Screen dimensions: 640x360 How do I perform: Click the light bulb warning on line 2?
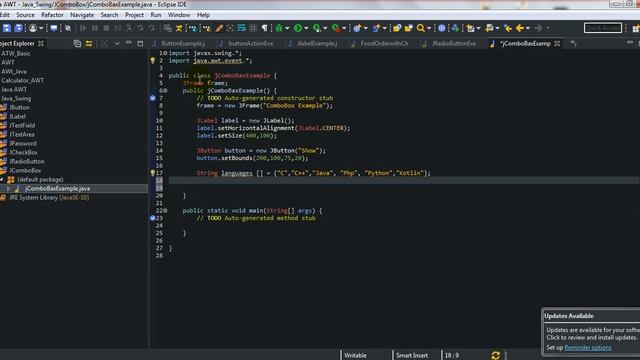[153, 60]
